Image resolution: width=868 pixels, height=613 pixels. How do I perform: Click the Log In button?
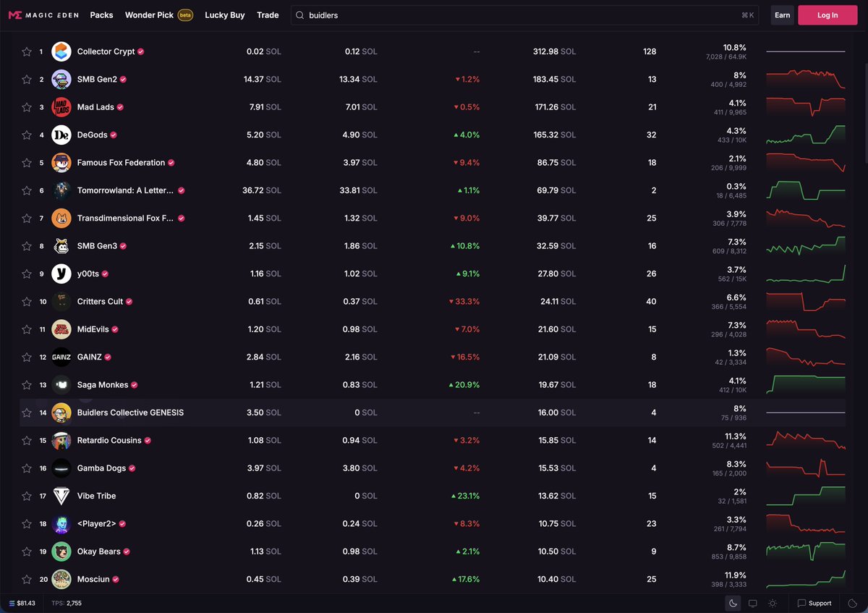click(x=827, y=15)
